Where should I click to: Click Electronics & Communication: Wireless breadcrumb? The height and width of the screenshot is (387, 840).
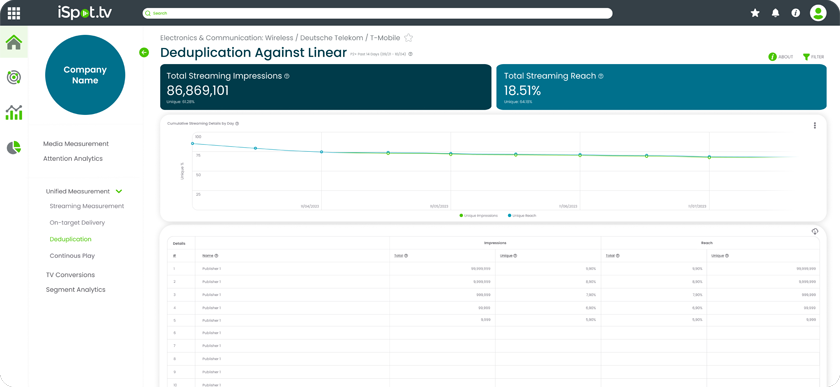click(x=227, y=38)
